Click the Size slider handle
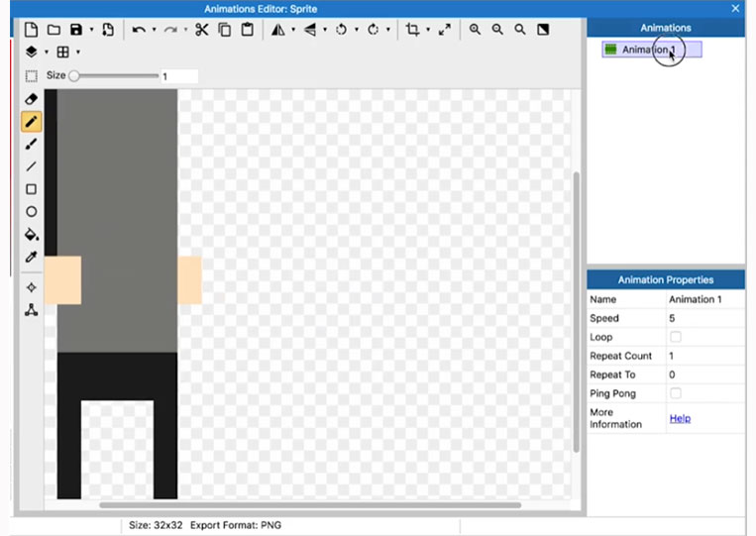The width and height of the screenshot is (756, 536). pyautogui.click(x=73, y=76)
